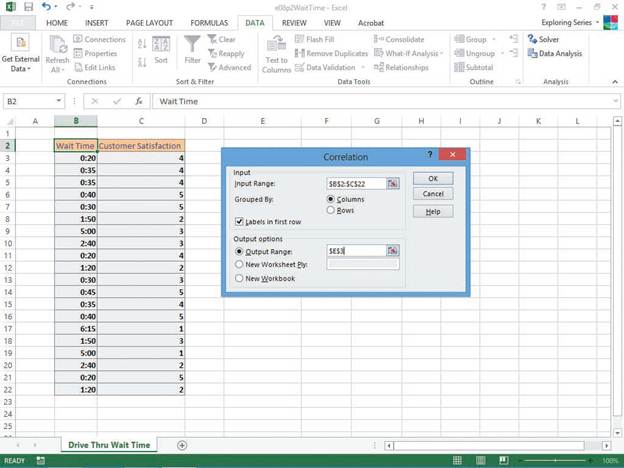Select the Rows radio button
The height and width of the screenshot is (468, 624).
point(331,211)
